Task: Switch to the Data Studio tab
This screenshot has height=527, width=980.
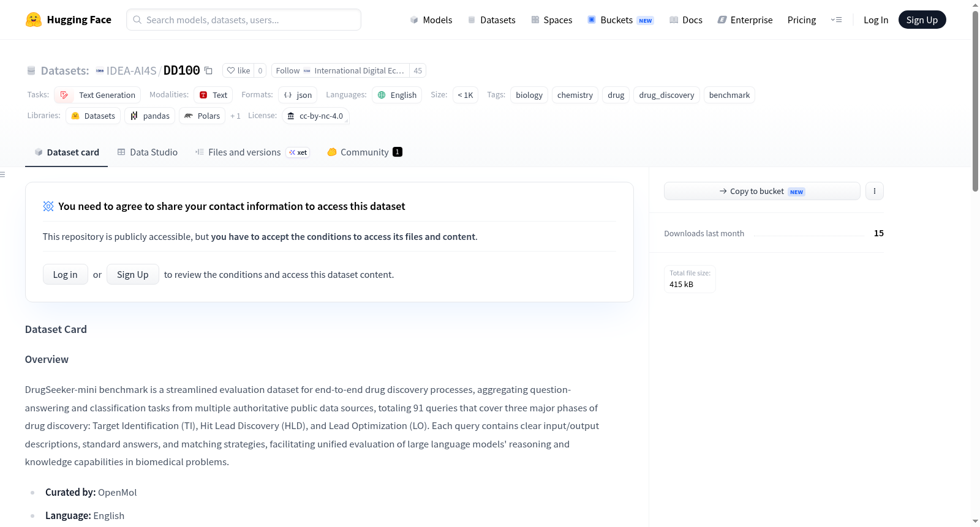Action: [x=148, y=152]
